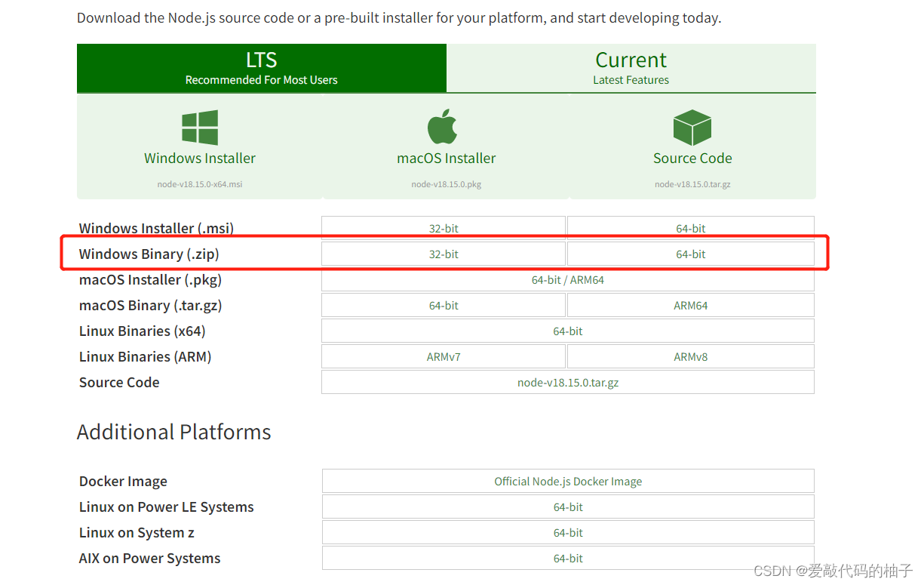Click the Additional Platforms heading
Viewport: 924px width, 585px height.
coord(173,432)
